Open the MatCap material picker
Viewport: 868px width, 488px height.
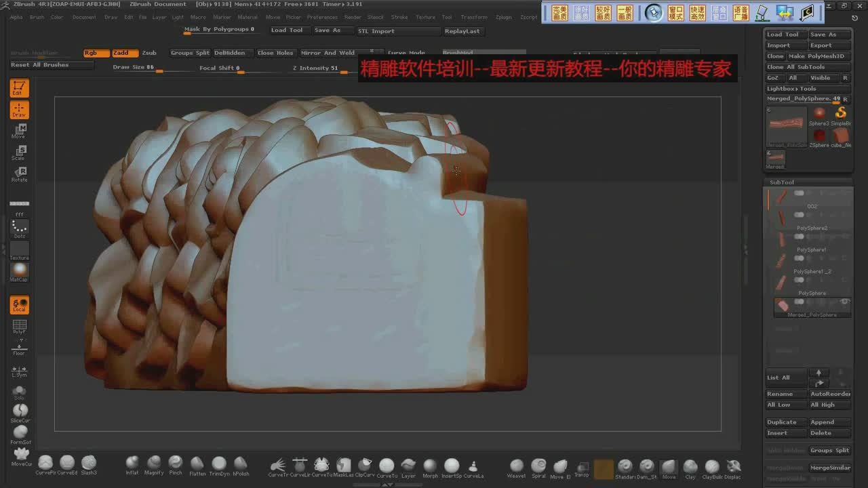(x=19, y=272)
